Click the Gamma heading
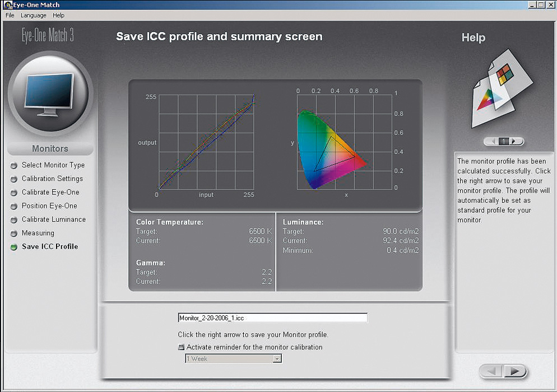557x392 pixels. [x=150, y=263]
